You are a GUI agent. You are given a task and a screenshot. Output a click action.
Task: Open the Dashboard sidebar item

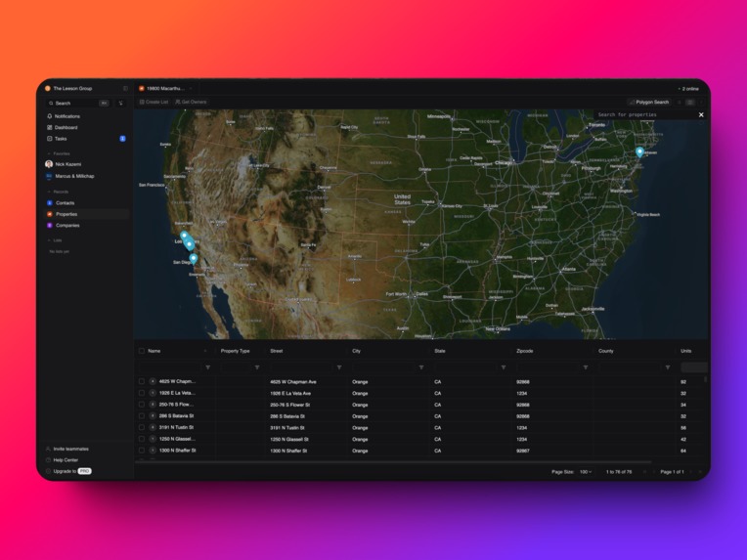[x=62, y=127]
